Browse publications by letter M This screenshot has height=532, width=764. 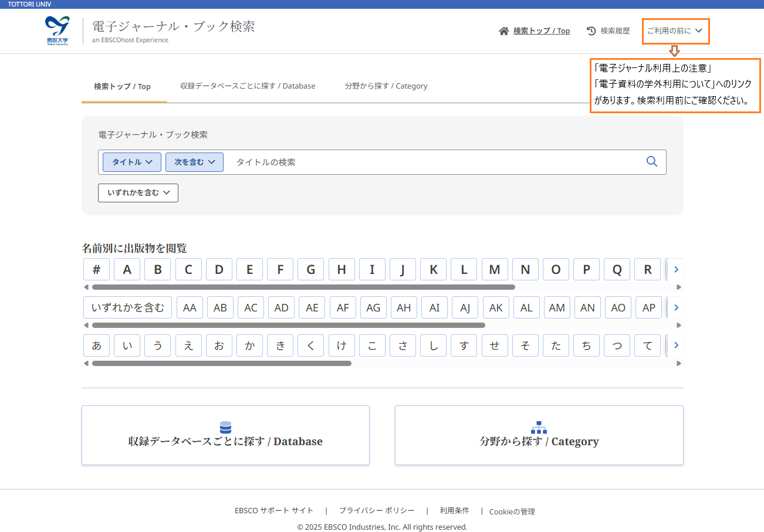pyautogui.click(x=495, y=269)
